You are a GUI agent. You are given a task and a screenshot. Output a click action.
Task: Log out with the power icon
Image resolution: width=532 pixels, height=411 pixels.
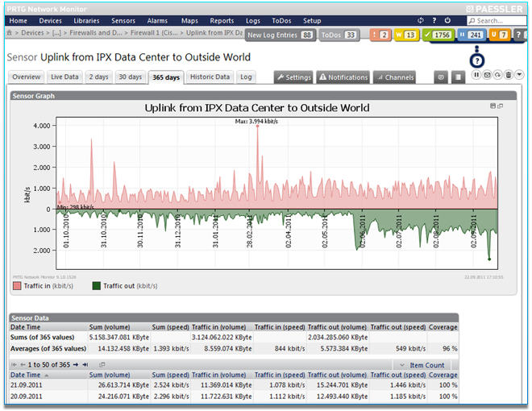click(447, 20)
